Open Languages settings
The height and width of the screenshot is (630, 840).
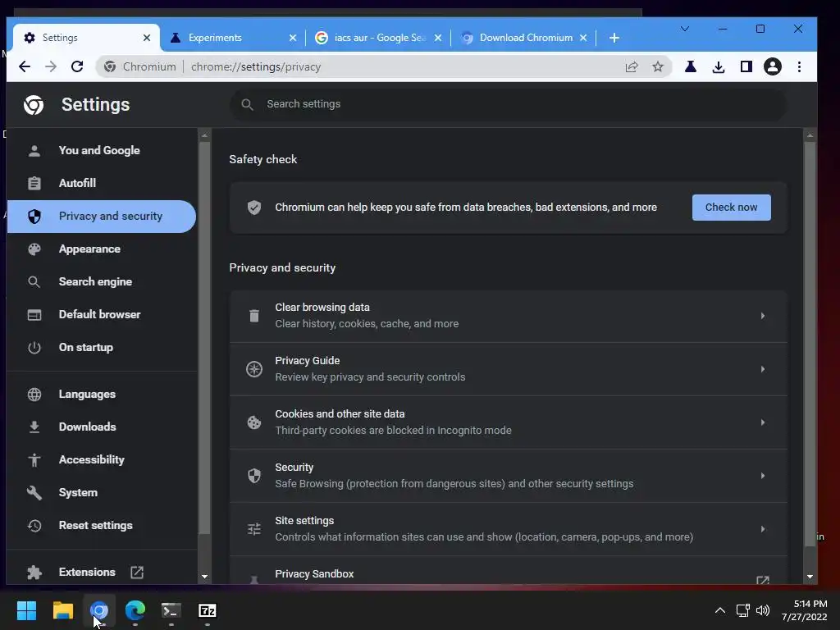[102, 395]
